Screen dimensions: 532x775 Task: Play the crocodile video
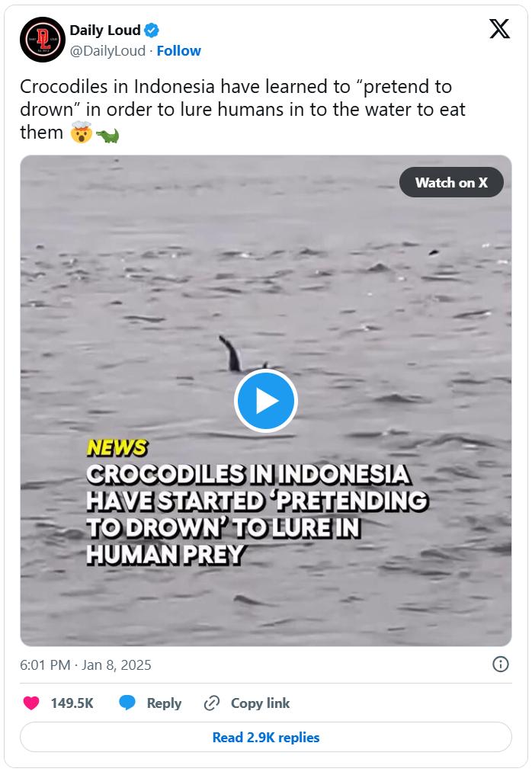tap(265, 401)
